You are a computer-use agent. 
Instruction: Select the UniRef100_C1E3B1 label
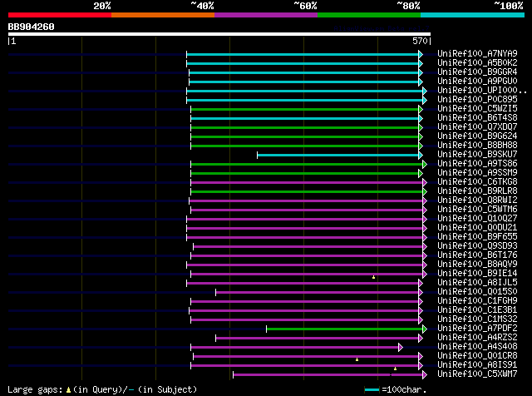(477, 310)
